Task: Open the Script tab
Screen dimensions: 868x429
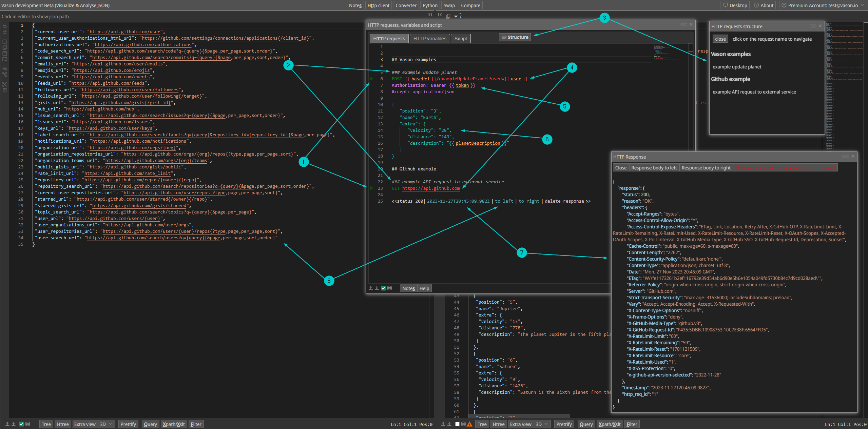Action: coord(460,39)
